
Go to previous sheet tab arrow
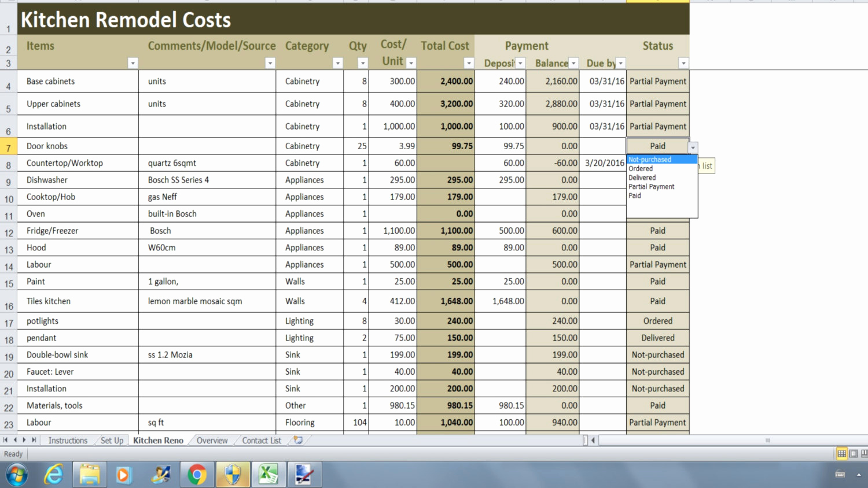pos(15,440)
